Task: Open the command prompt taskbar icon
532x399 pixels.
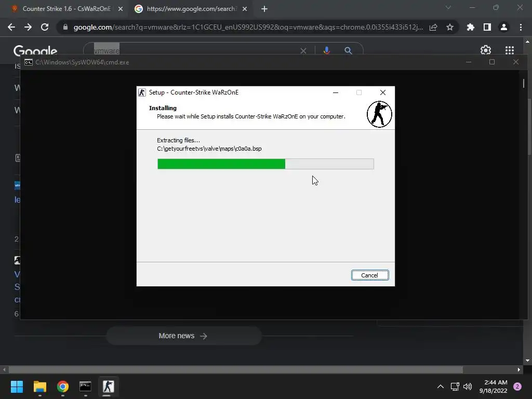Action: (86, 387)
